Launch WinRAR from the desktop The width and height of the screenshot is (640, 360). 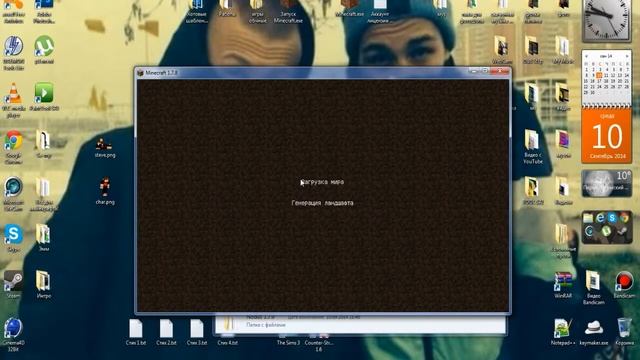[x=563, y=285]
